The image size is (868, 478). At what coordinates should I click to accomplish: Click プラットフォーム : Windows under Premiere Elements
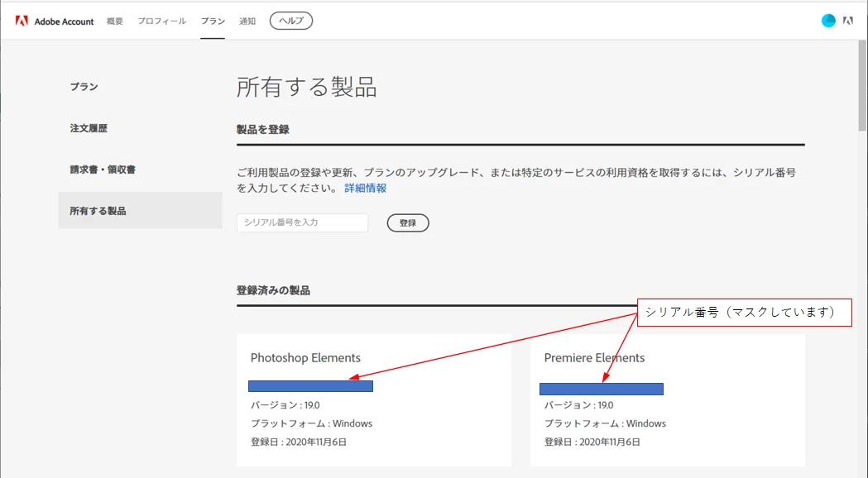click(x=605, y=423)
